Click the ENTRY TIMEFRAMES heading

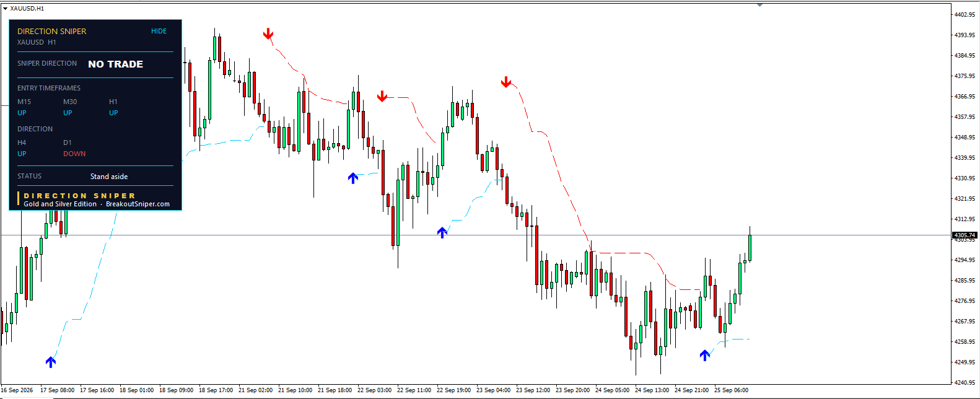coord(49,88)
